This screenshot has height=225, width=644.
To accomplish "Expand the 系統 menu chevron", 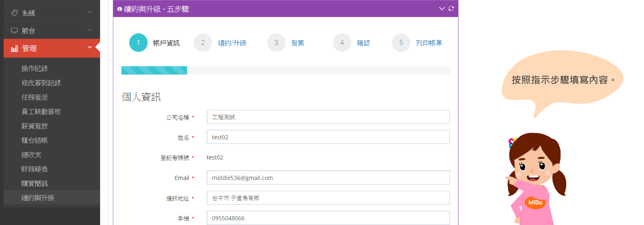I will tap(90, 12).
